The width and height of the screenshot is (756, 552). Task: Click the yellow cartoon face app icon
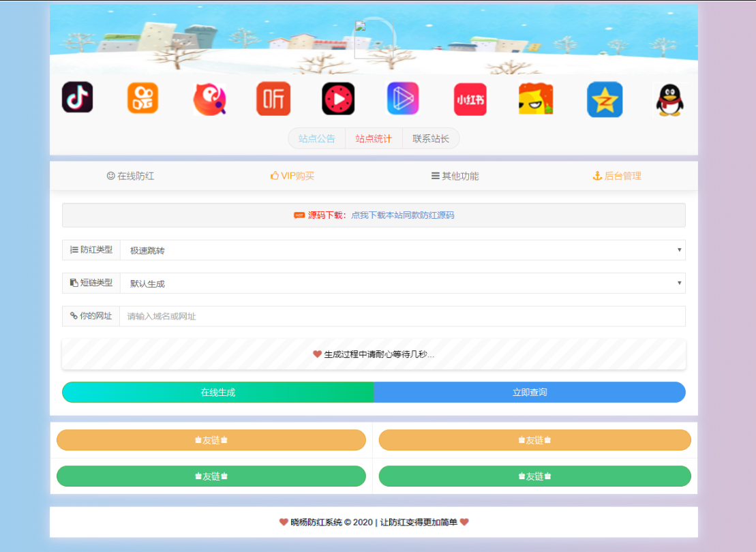[x=536, y=98]
